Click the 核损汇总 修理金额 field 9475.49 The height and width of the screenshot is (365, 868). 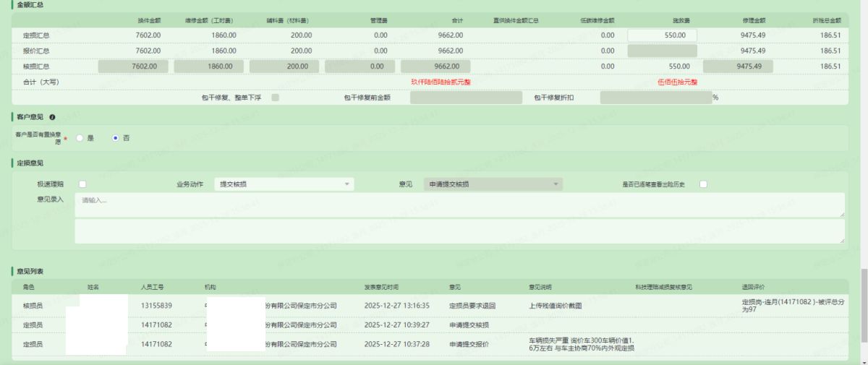tap(737, 66)
